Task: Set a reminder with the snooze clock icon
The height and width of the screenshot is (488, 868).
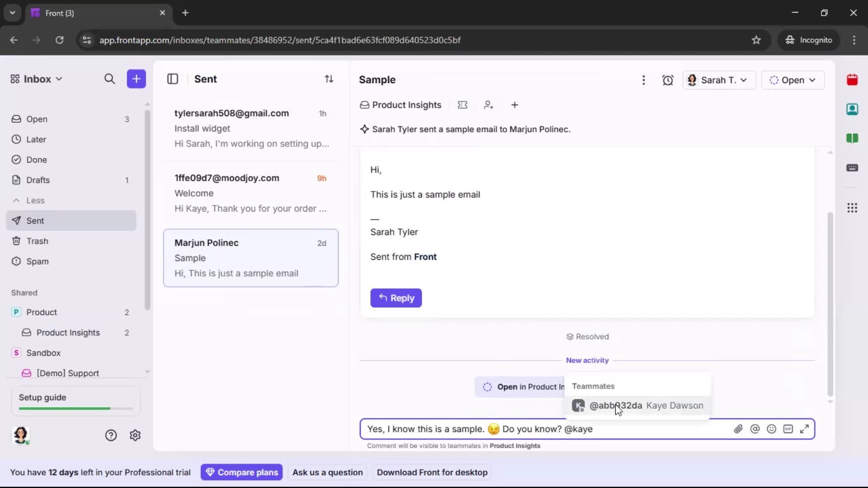Action: [668, 80]
